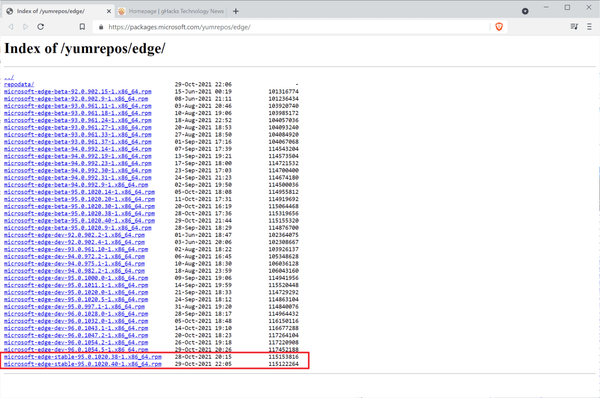Open microsoft-edge-dev-94.0.972.2-1 rpm link
The width and height of the screenshot is (600, 398).
[x=75, y=256]
